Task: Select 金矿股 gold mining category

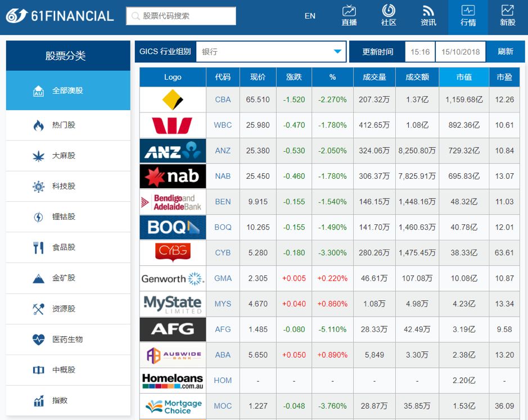Action: click(68, 278)
